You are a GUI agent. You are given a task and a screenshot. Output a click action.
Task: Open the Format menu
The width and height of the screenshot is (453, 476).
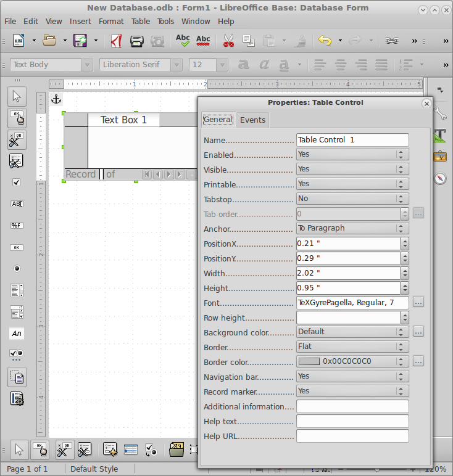coord(111,21)
